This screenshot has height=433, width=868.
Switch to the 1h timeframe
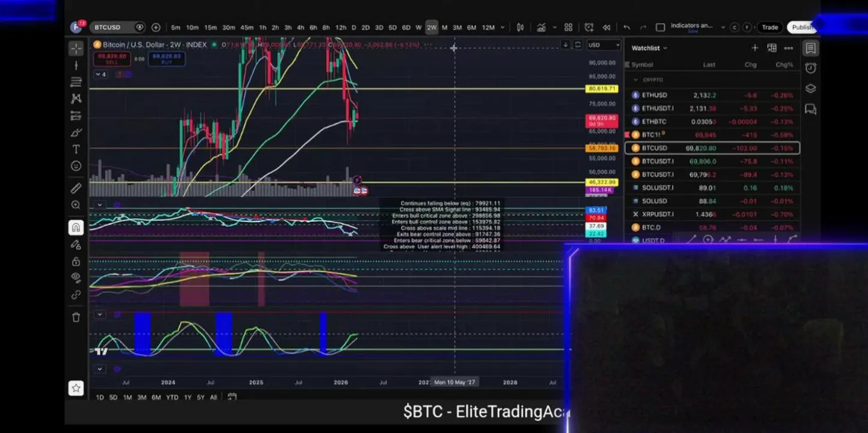263,27
